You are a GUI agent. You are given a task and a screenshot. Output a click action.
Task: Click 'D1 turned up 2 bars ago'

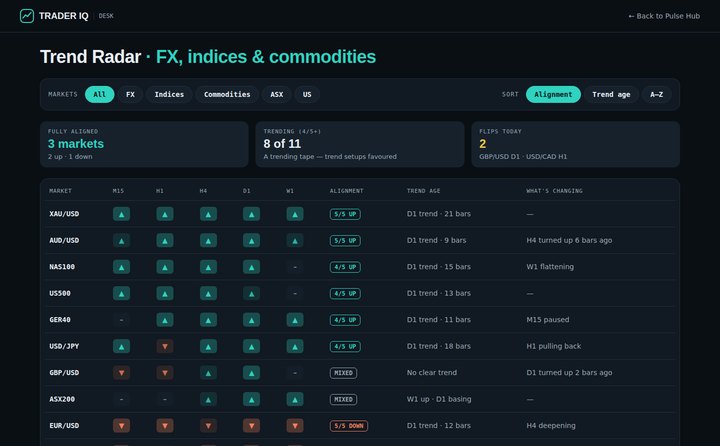point(569,373)
